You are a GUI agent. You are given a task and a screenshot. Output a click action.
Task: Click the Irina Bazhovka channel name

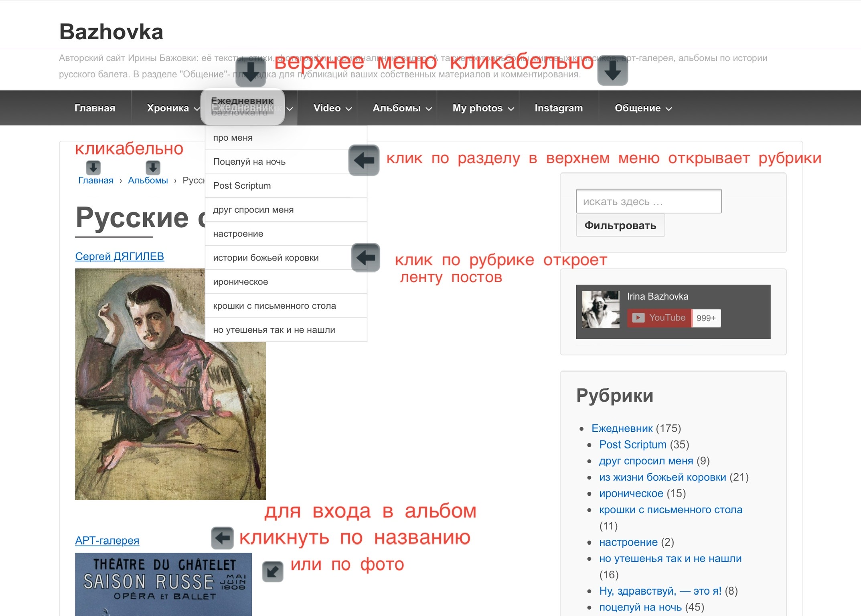click(658, 297)
